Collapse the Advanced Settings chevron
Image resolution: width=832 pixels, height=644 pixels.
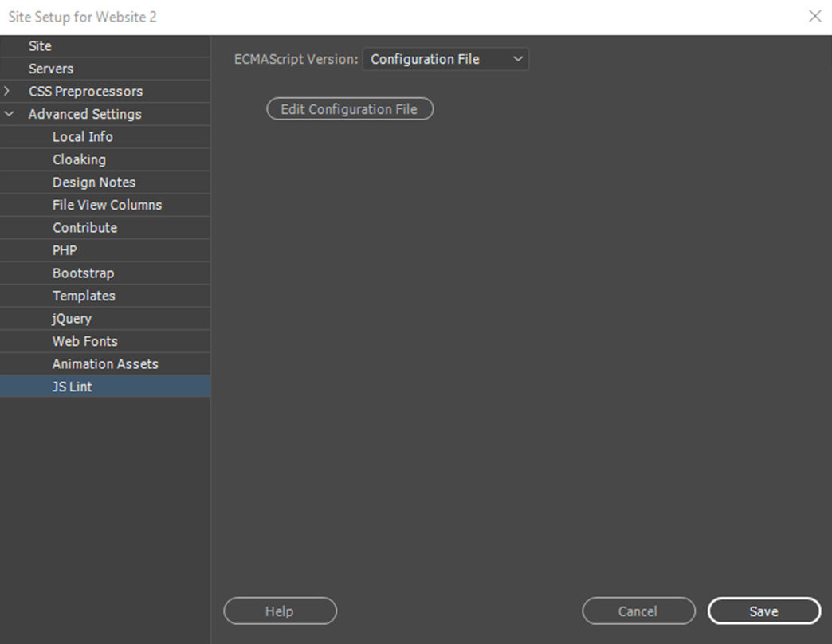pyautogui.click(x=9, y=114)
